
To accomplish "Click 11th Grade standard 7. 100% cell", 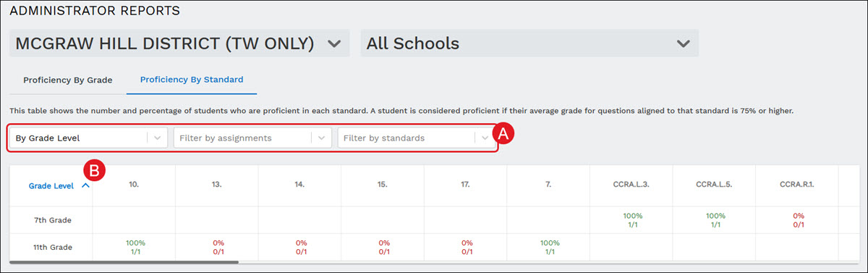I will (x=548, y=247).
